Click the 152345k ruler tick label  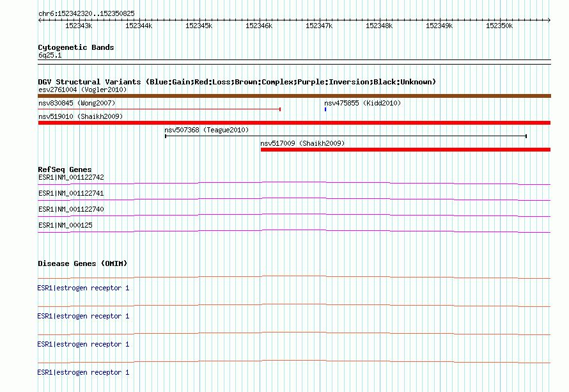[199, 26]
